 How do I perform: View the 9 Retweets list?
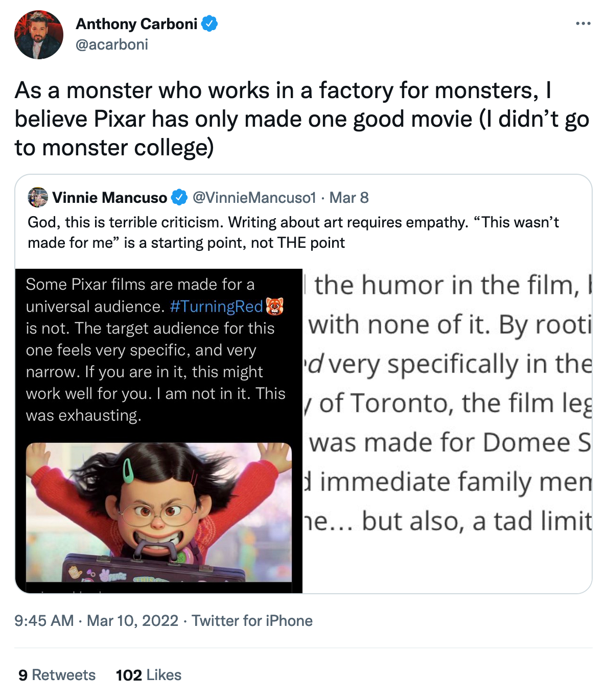[57, 675]
